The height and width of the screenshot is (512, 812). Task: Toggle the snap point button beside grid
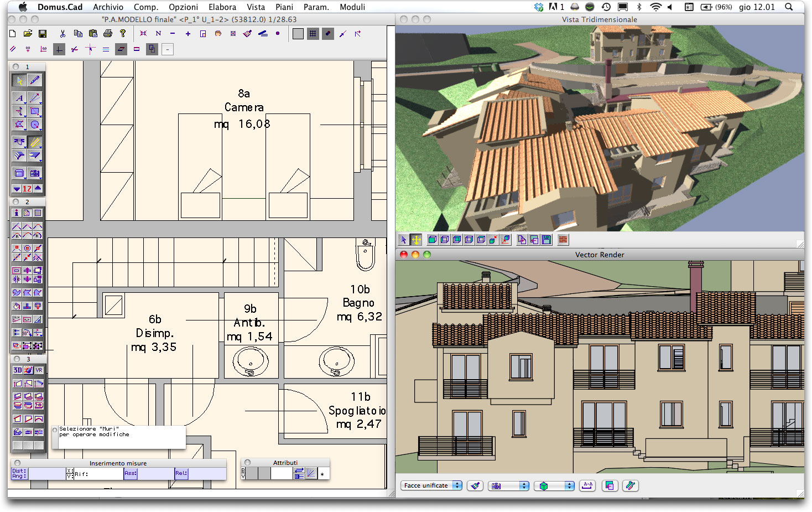(328, 34)
